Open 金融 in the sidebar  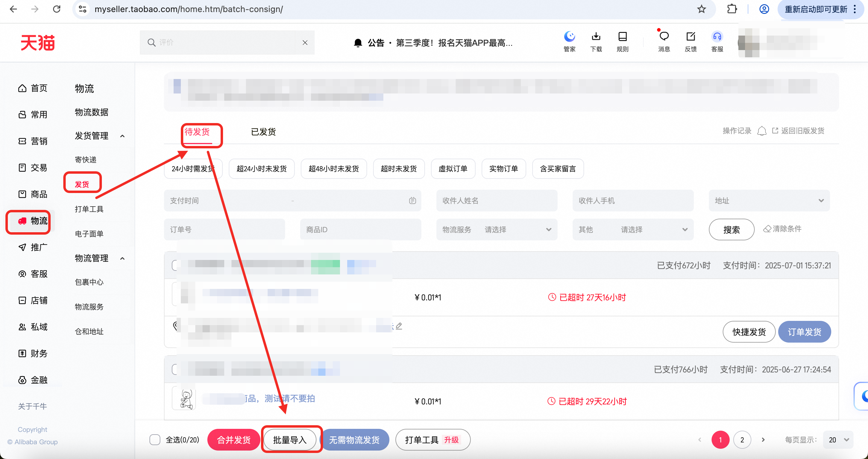[33, 380]
